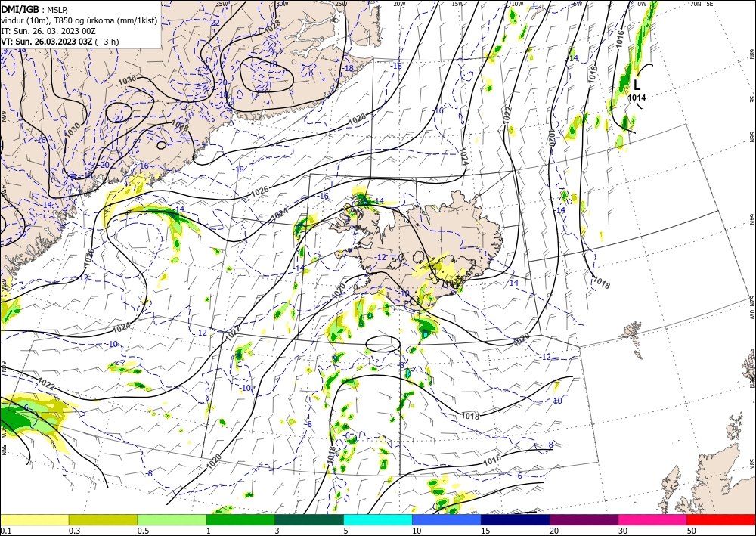
Task: Click the '30' legend scale value
Action: (x=623, y=531)
